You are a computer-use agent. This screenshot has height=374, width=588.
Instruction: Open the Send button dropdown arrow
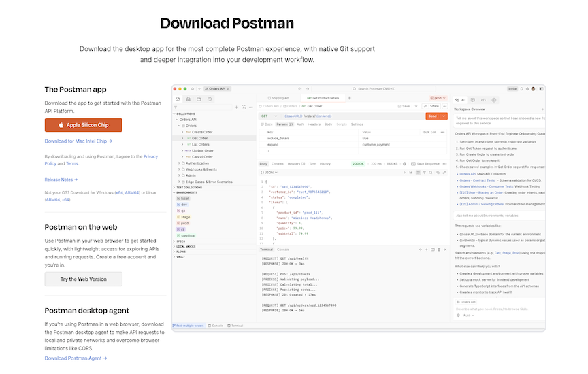click(x=444, y=116)
